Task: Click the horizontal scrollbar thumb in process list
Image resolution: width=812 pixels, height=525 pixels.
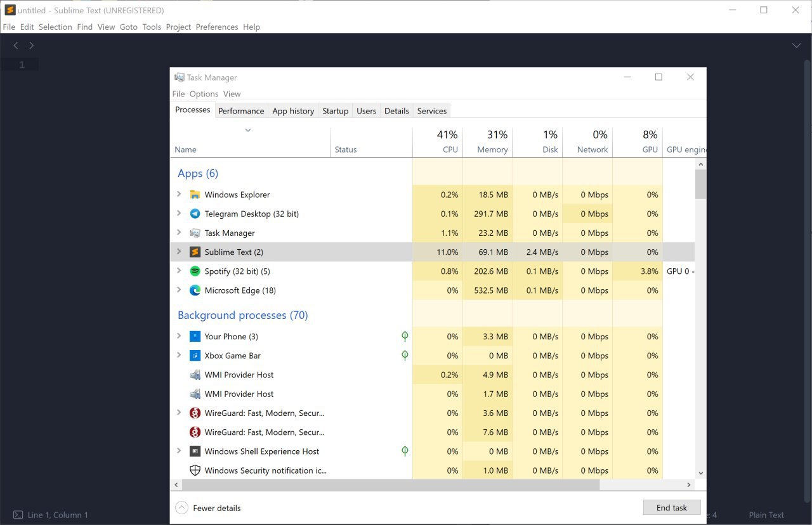Action: click(x=390, y=484)
